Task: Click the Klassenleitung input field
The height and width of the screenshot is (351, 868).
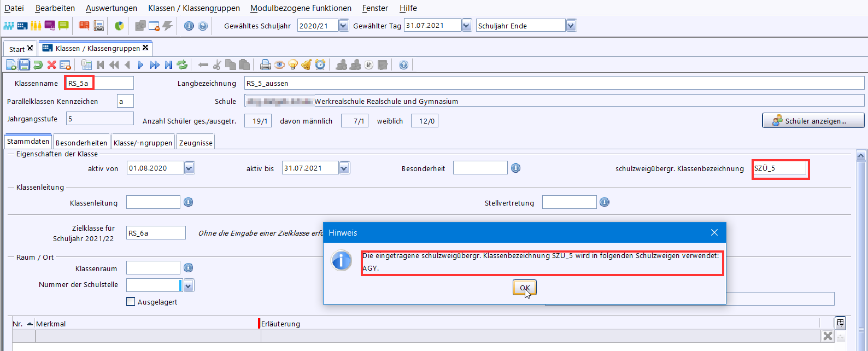Action: point(153,202)
